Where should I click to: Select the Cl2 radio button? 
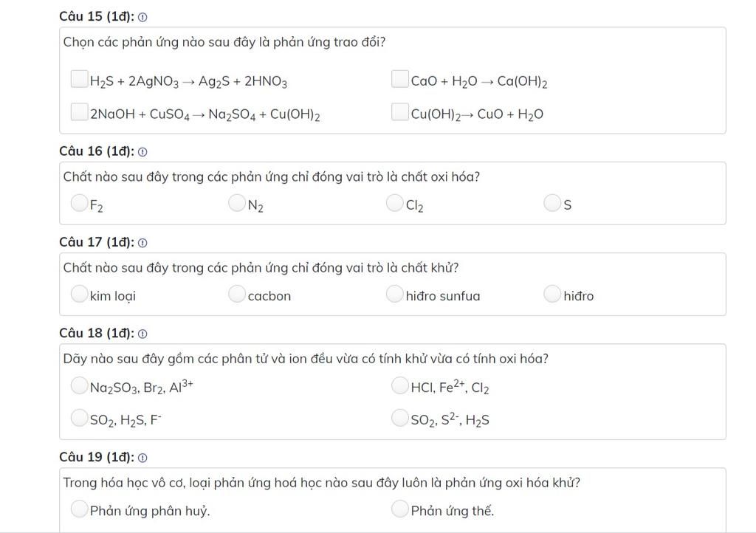[394, 203]
